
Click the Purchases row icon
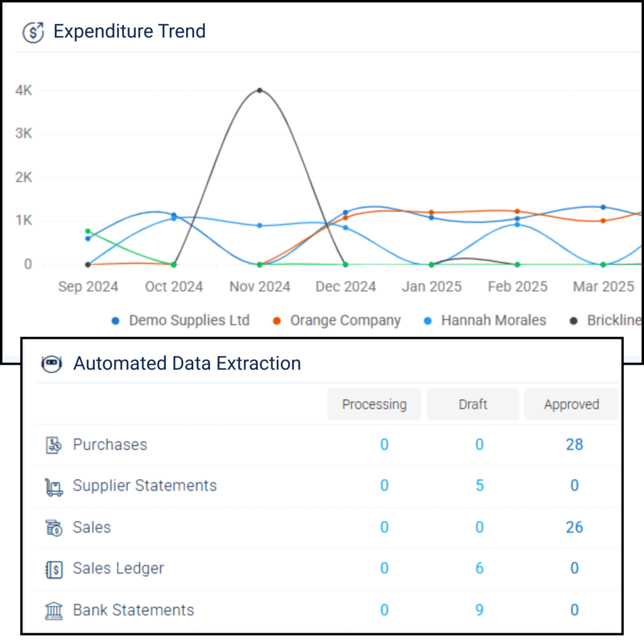tap(53, 445)
